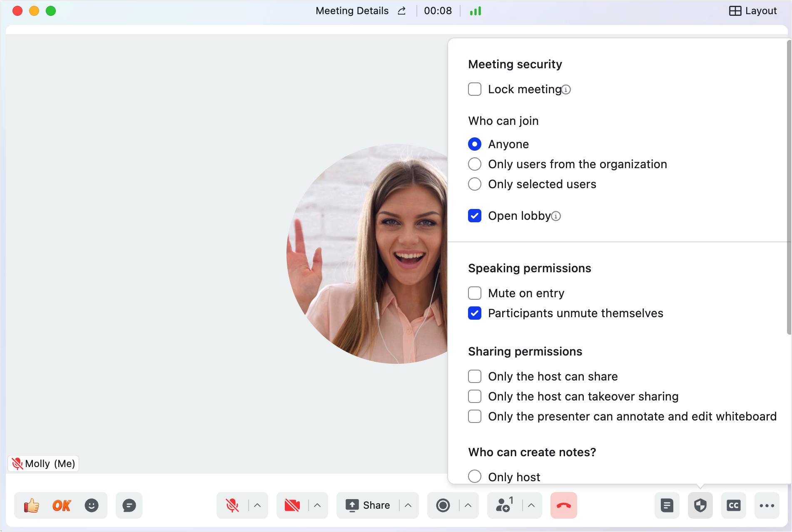Enable Mute on entry
The height and width of the screenshot is (532, 792).
[475, 293]
